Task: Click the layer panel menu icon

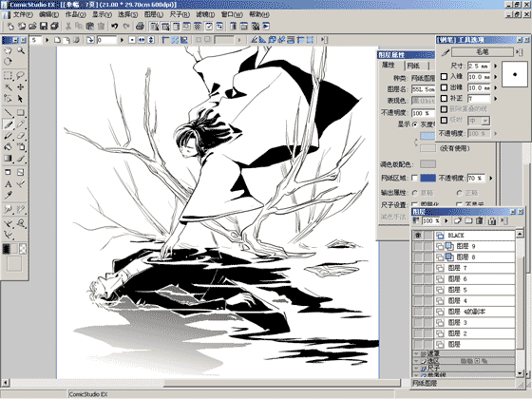Action: click(504, 220)
